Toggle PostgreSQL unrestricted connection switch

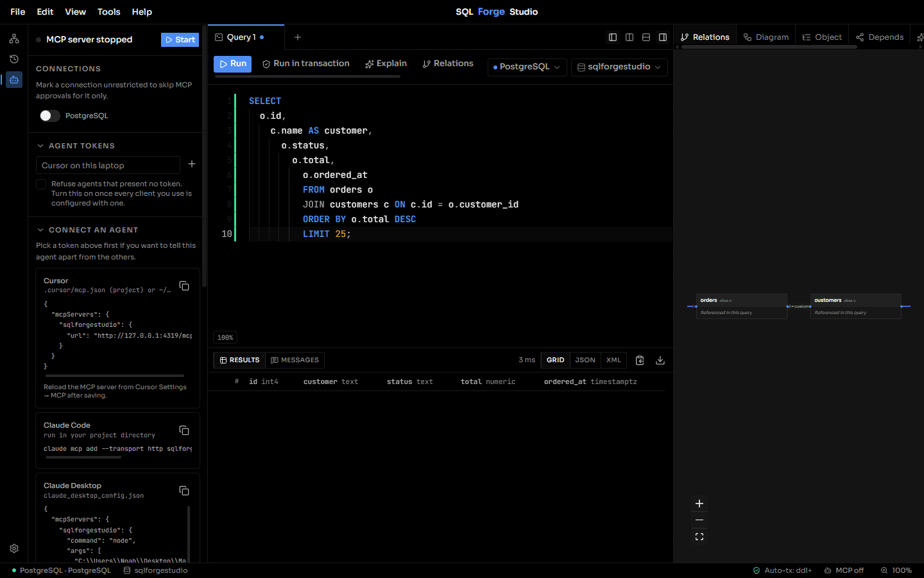(x=49, y=116)
